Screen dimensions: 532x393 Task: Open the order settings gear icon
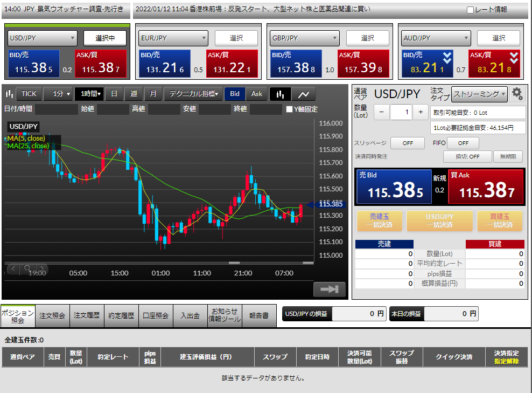click(x=517, y=93)
